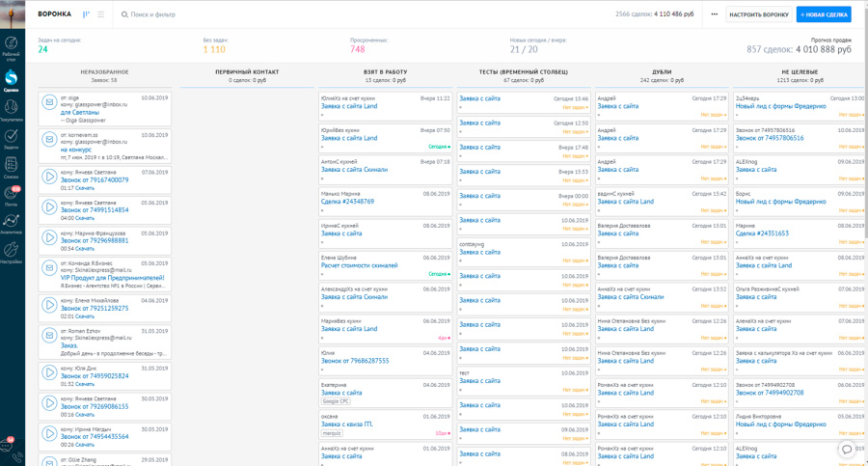Open mail icon on 'на конкурс' card
The height and width of the screenshot is (466, 868).
tap(49, 140)
